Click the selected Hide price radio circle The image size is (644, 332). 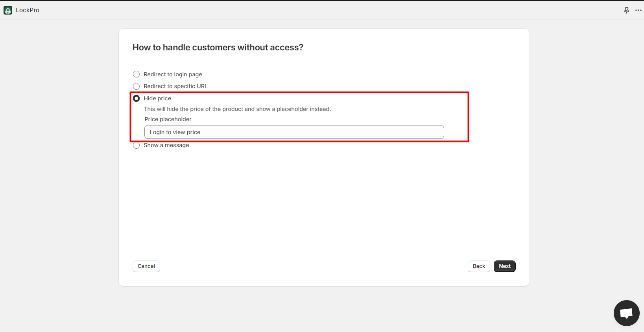point(137,98)
